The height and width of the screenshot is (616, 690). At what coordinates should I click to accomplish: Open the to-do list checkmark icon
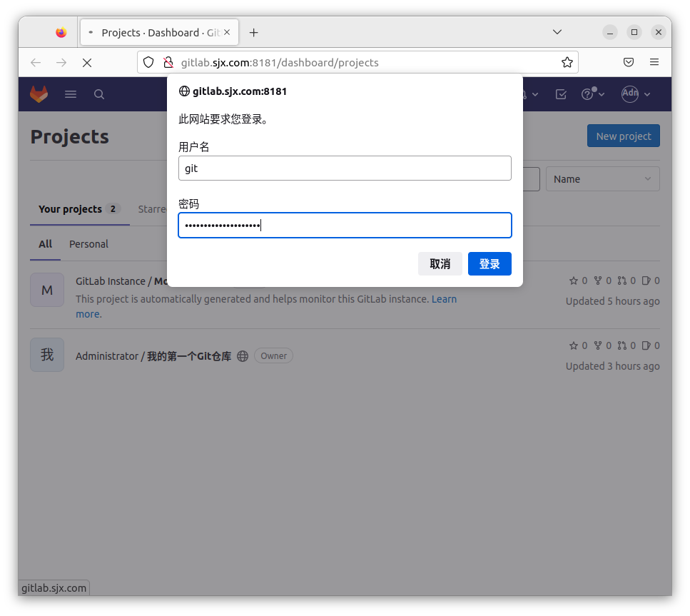click(x=561, y=94)
